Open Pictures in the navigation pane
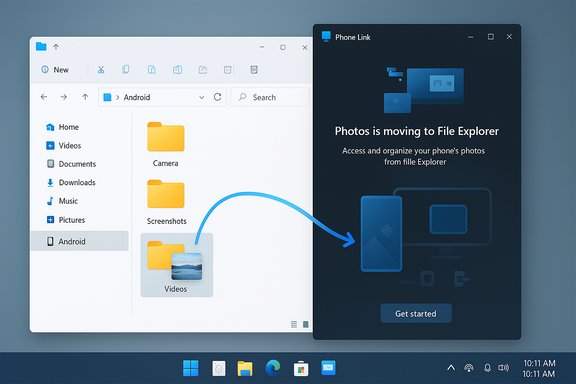The height and width of the screenshot is (384, 576). [x=66, y=220]
